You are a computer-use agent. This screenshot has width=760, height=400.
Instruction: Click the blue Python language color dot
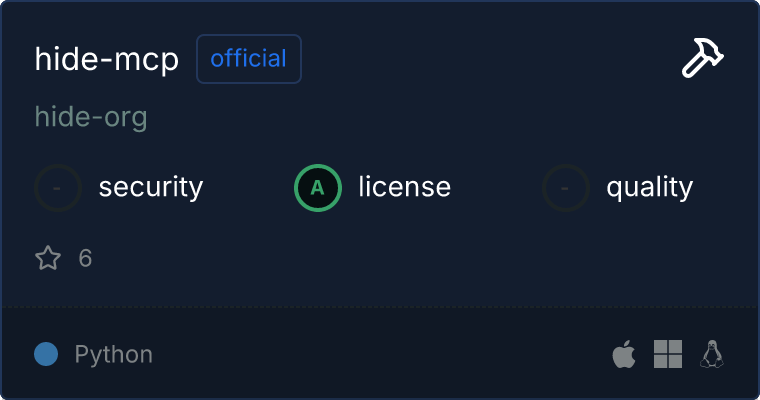46,354
